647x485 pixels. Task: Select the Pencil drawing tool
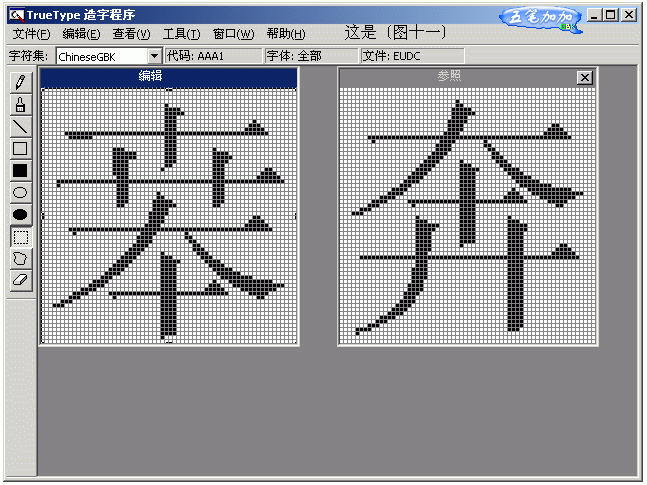20,82
